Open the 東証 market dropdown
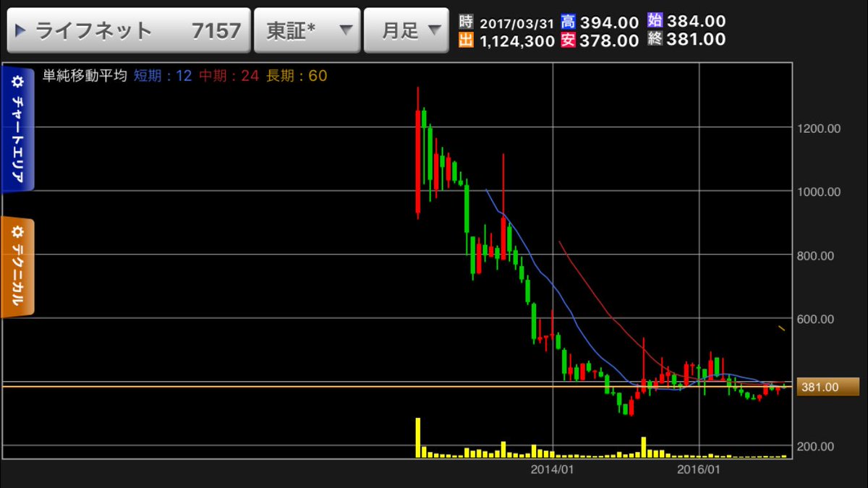 (307, 30)
